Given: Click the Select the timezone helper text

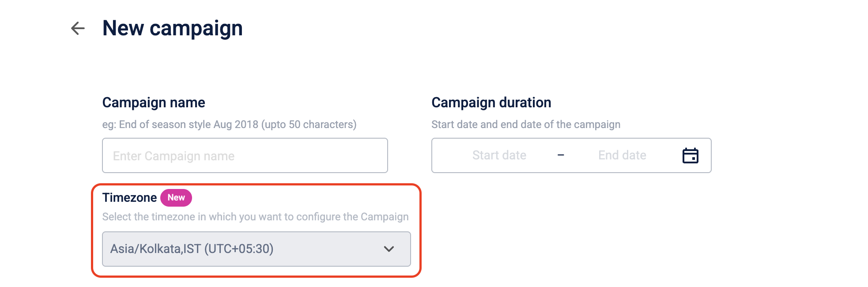Looking at the screenshot, I should tap(255, 217).
